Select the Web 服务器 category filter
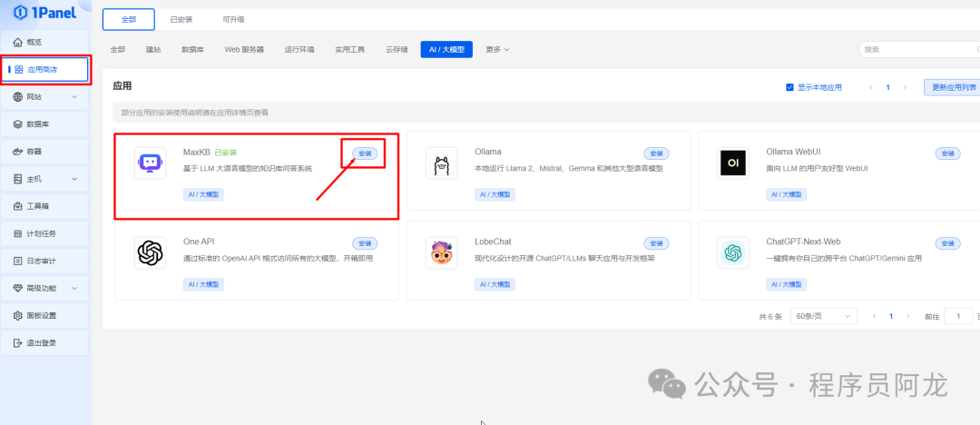Image resolution: width=980 pixels, height=425 pixels. point(244,49)
